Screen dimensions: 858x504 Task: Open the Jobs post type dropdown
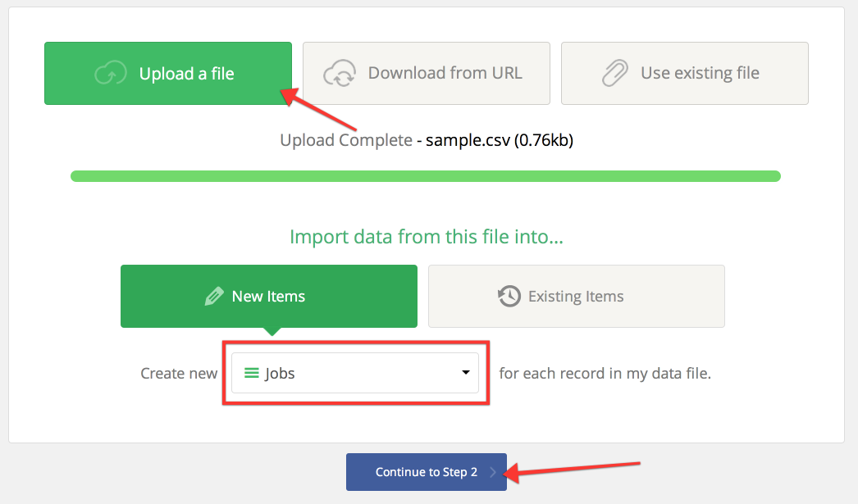pyautogui.click(x=355, y=373)
